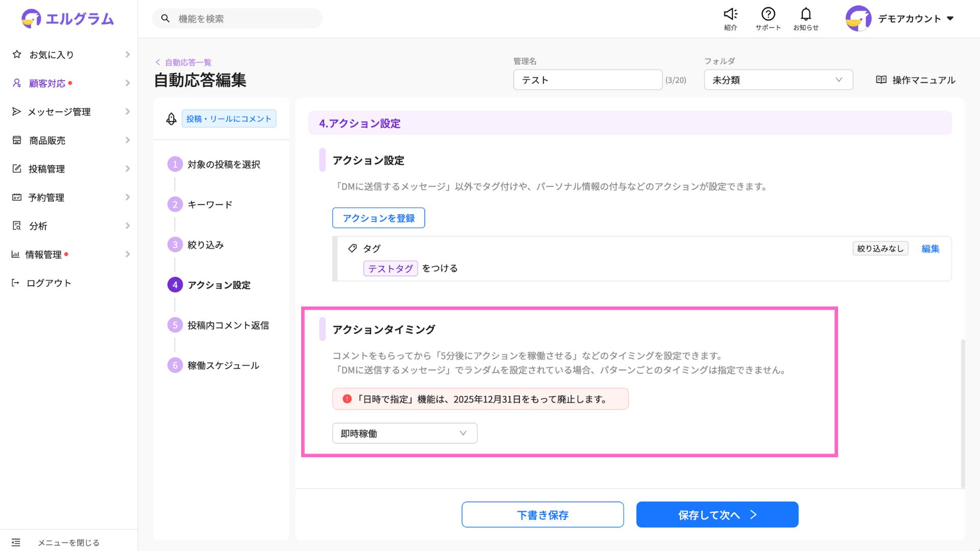The image size is (980, 551).
Task: Open the 即時稼働 timing dropdown
Action: 404,433
